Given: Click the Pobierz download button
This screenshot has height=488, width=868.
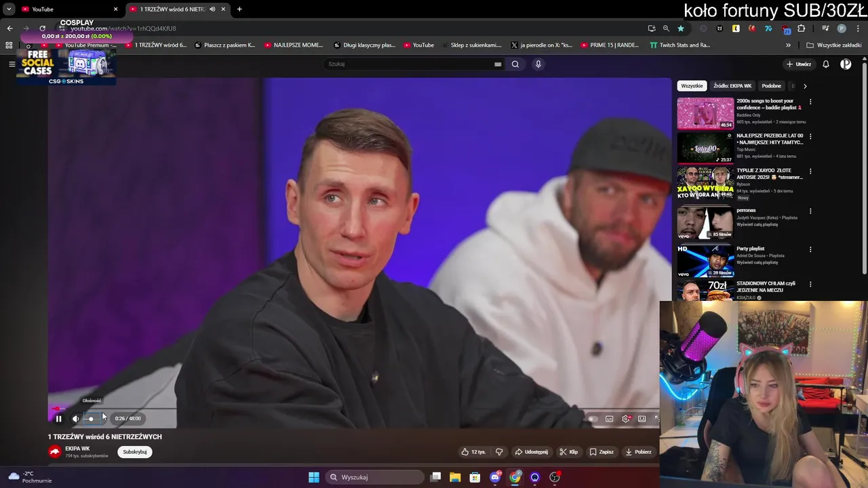Looking at the screenshot, I should click(x=639, y=452).
